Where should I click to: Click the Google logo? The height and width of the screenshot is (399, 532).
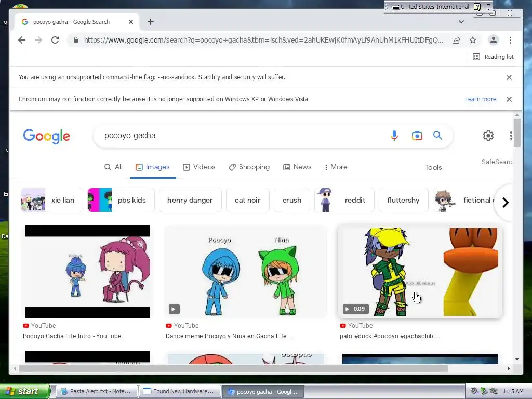coord(47,136)
